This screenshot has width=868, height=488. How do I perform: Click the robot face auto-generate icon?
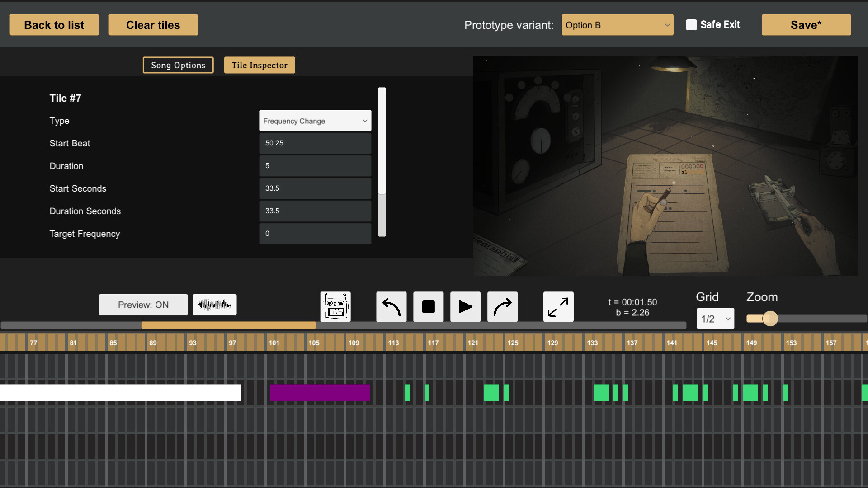(x=335, y=306)
